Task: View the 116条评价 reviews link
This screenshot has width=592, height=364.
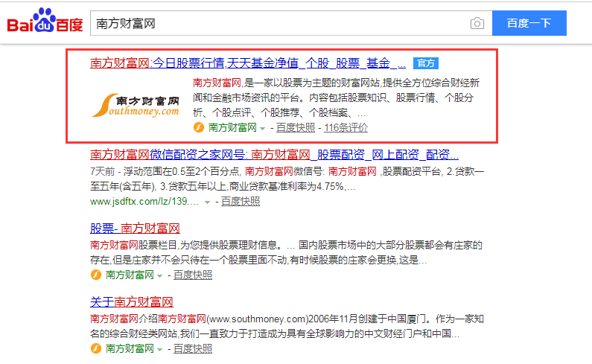Action: pyautogui.click(x=346, y=127)
